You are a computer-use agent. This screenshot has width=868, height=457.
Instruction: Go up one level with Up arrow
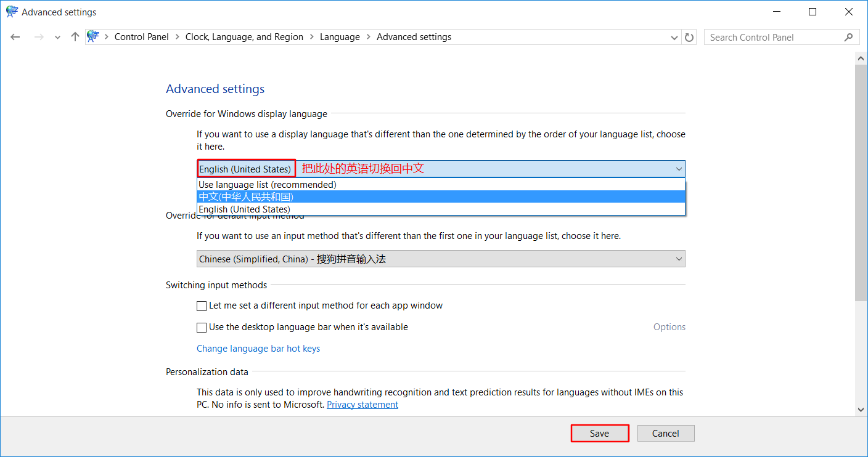pos(75,37)
